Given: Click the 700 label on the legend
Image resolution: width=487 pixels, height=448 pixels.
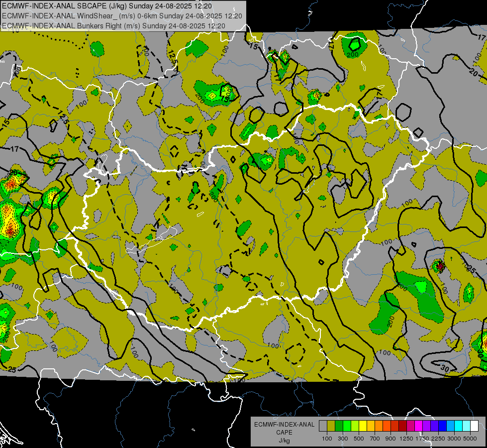Looking at the screenshot, I should pyautogui.click(x=375, y=439).
